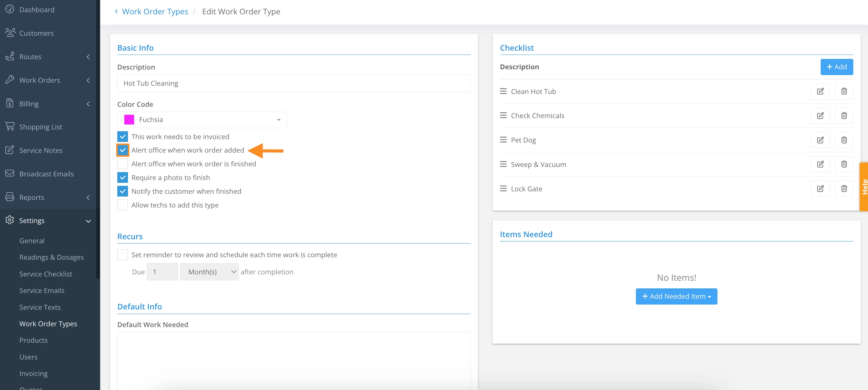This screenshot has height=390, width=868.
Task: Click the Shopping List cart icon
Action: pyautogui.click(x=10, y=127)
